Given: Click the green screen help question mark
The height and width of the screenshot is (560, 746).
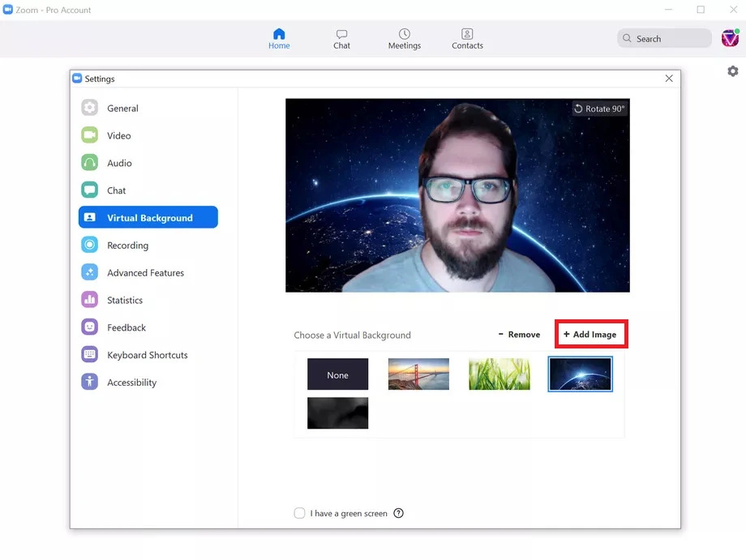Looking at the screenshot, I should coord(398,513).
